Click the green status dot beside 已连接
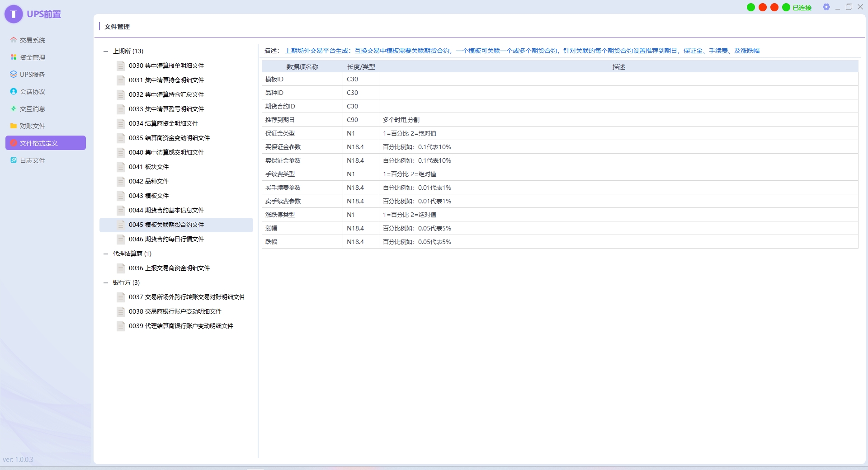 click(786, 7)
